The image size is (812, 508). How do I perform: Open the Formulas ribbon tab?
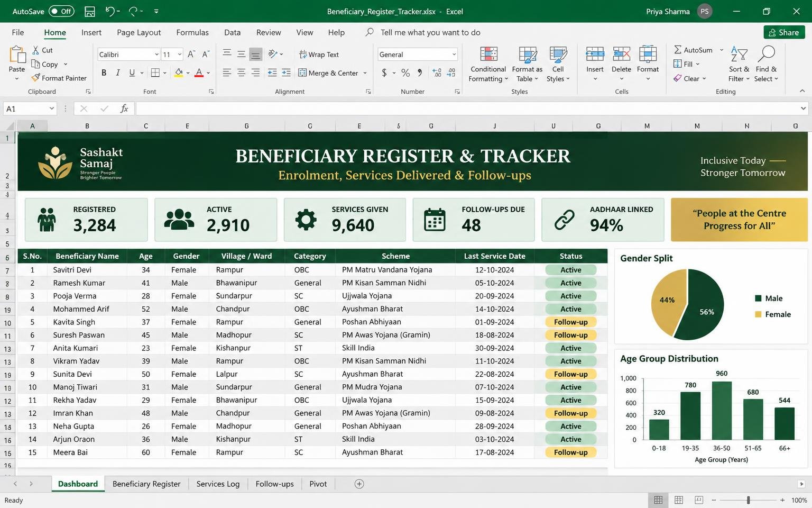click(192, 32)
